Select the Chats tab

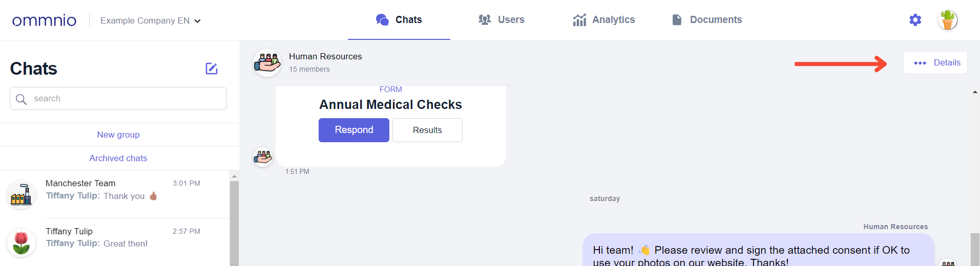pyautogui.click(x=399, y=20)
